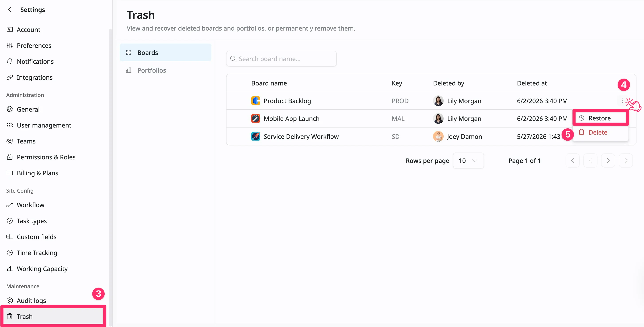Click the MAL key cell

click(398, 119)
